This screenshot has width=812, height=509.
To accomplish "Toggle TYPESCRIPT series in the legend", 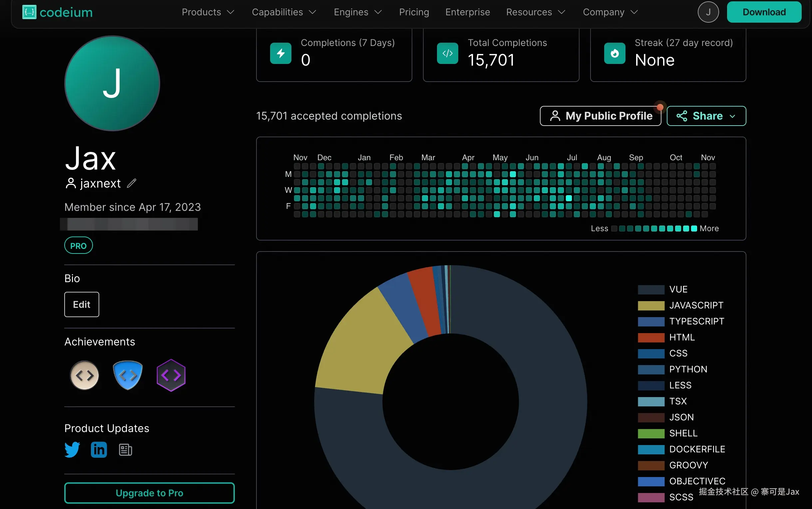I will tap(696, 321).
